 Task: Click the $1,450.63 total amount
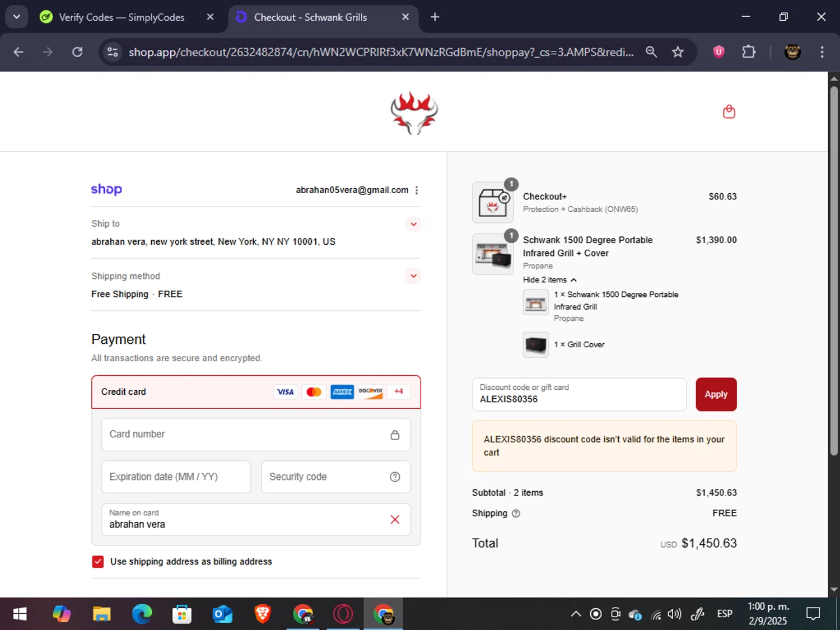pyautogui.click(x=709, y=543)
